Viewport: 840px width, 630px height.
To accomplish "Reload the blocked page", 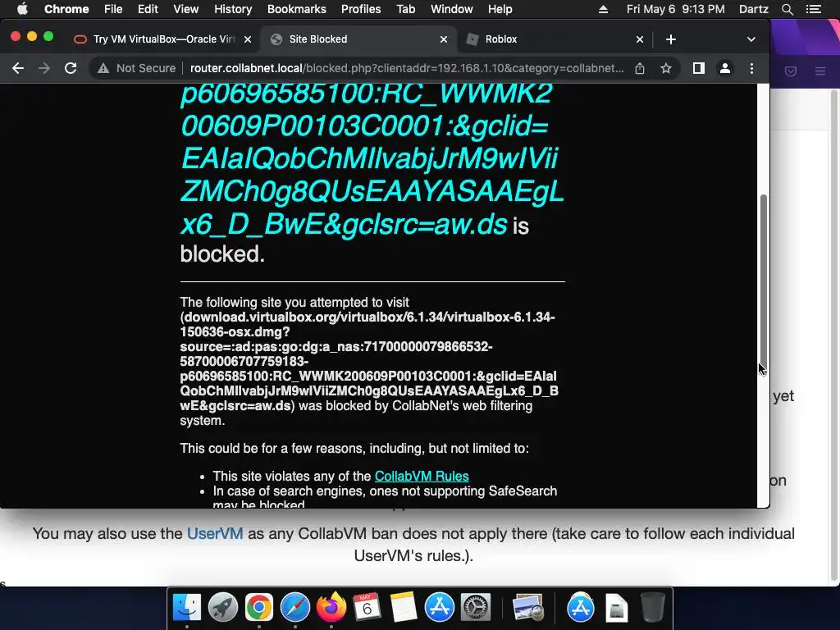I will [71, 68].
